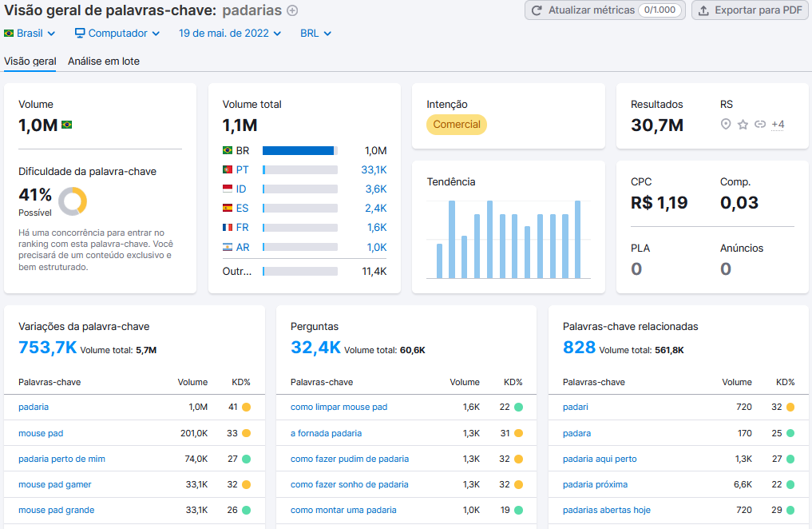
Task: Click the upload icon inside Exportar para PDF
Action: tap(703, 11)
